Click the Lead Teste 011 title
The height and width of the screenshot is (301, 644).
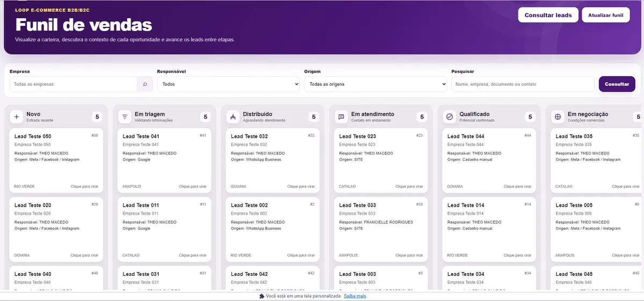coord(141,205)
